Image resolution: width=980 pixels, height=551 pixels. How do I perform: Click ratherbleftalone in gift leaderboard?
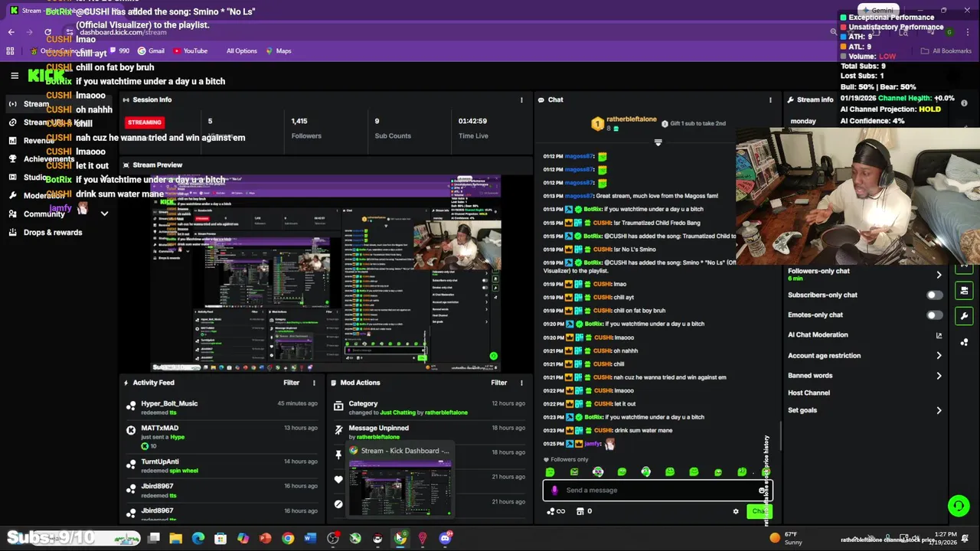[x=632, y=120]
